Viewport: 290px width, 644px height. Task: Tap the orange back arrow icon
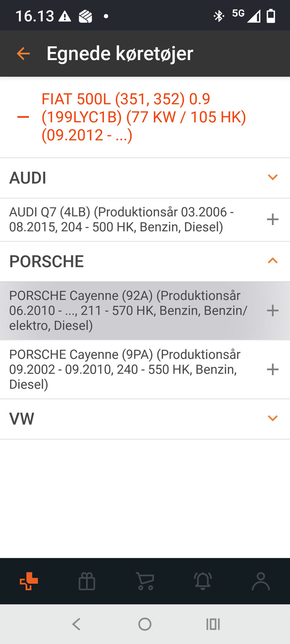coord(23,54)
